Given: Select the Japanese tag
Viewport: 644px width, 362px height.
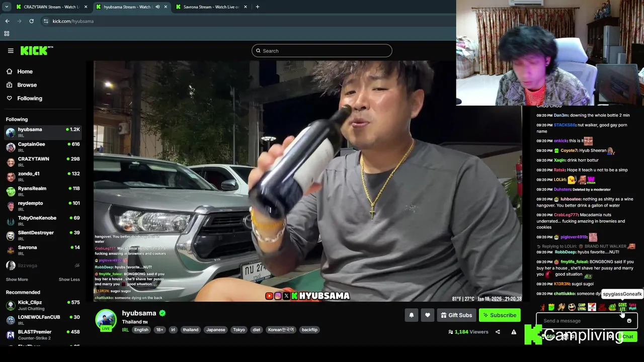Looking at the screenshot, I should [215, 330].
